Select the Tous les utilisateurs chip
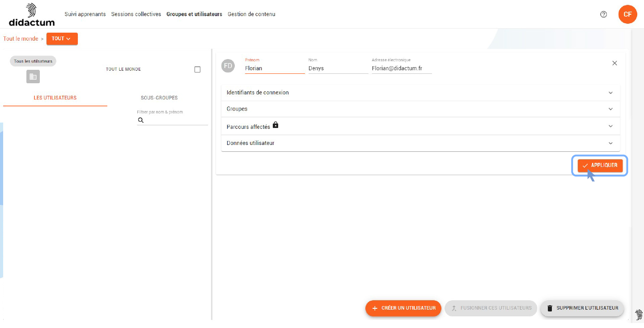 pos(33,61)
